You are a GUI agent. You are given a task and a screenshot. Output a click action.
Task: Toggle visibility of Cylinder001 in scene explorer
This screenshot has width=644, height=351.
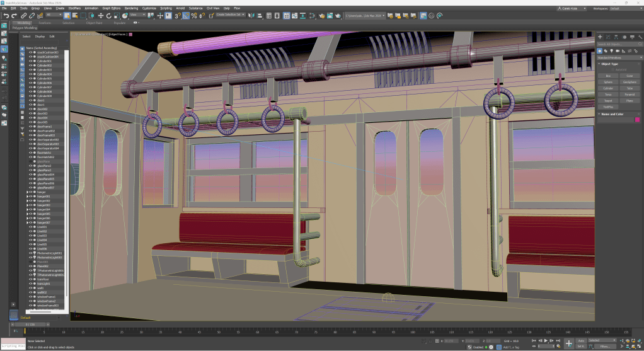click(30, 61)
